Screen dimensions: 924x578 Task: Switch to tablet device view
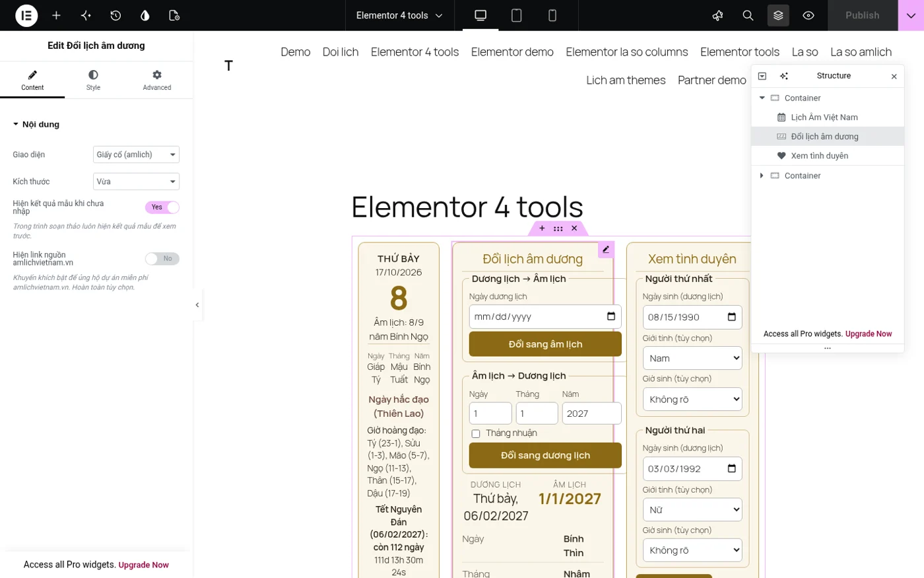(x=517, y=15)
